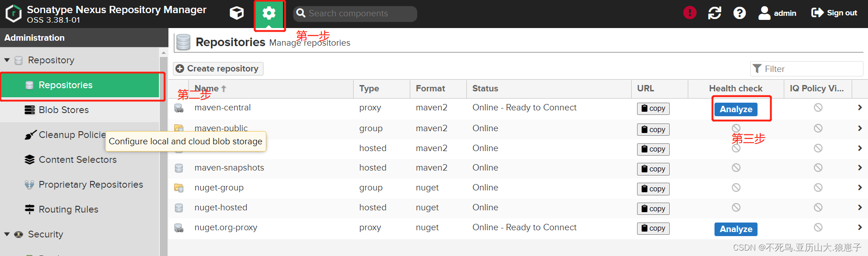Image resolution: width=868 pixels, height=256 pixels.
Task: Click the Proprietary Repositories icon
Action: click(29, 185)
